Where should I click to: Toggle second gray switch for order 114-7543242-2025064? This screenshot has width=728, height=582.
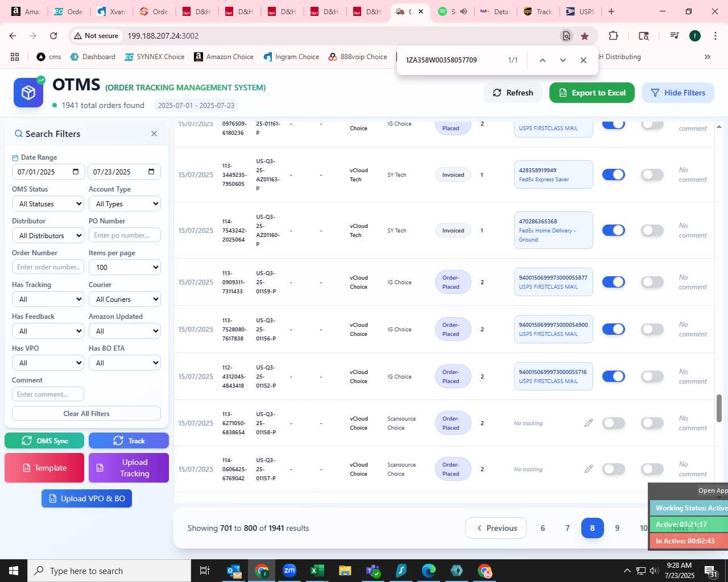pyautogui.click(x=652, y=230)
